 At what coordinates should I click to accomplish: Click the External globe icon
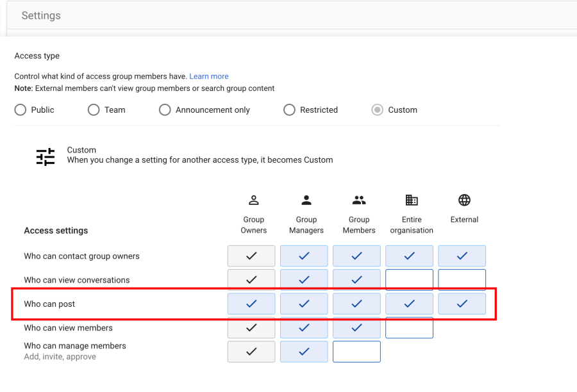464,200
